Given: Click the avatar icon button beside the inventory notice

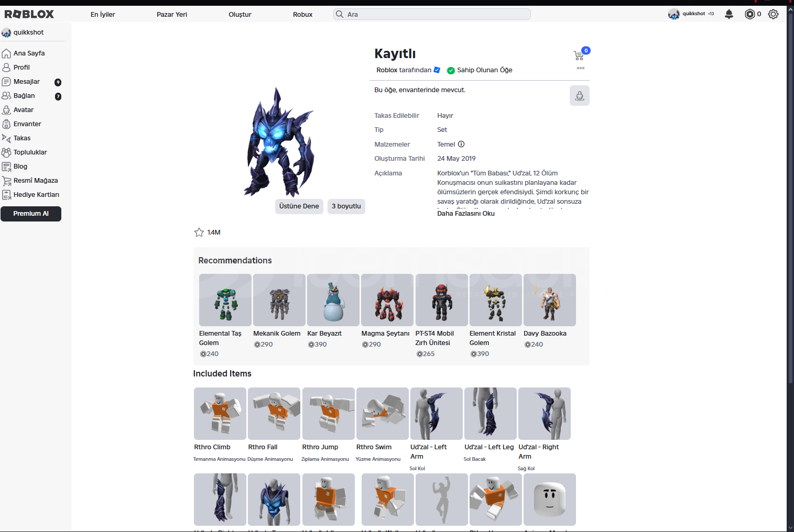Looking at the screenshot, I should pos(580,96).
